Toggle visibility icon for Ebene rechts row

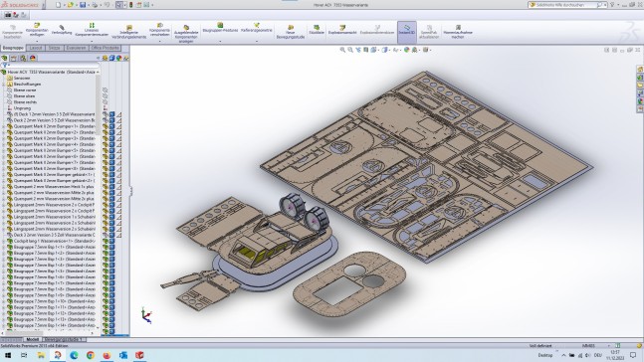point(106,101)
